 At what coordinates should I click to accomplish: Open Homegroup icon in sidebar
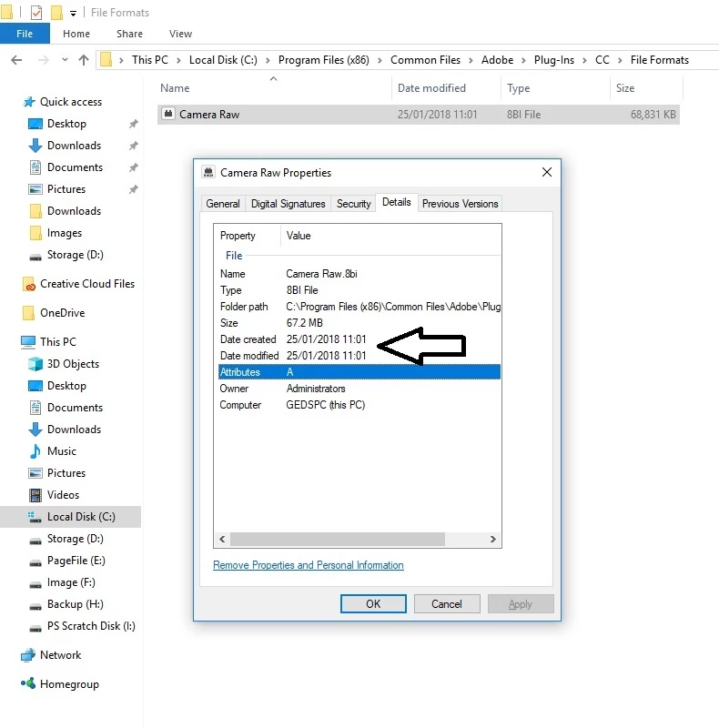[x=28, y=683]
